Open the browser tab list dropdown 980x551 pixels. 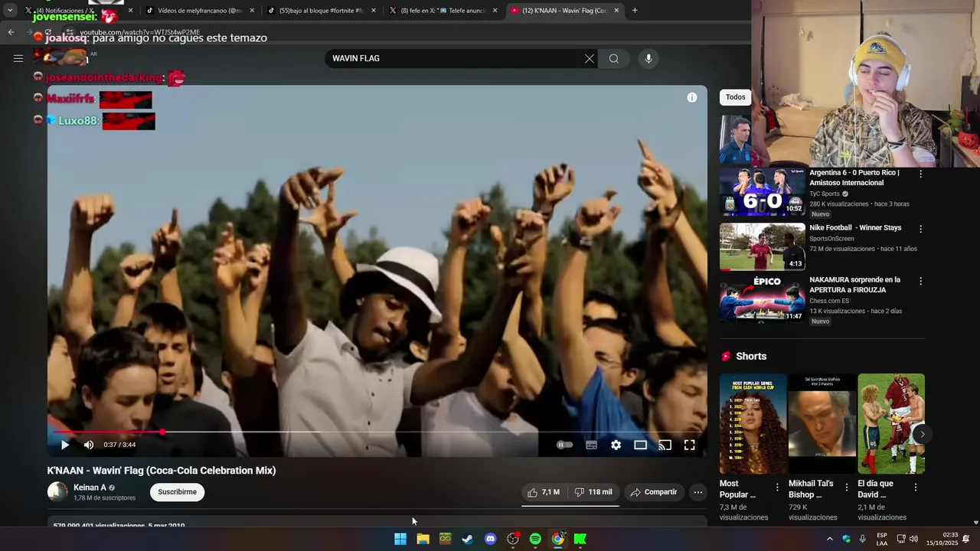[9, 10]
